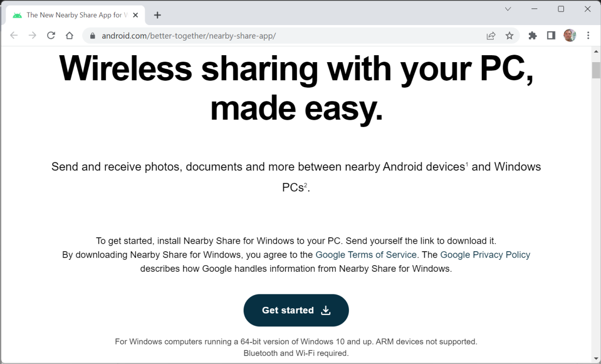Viewport: 601px width, 364px height.
Task: Toggle the browser side panel icon
Action: [551, 36]
